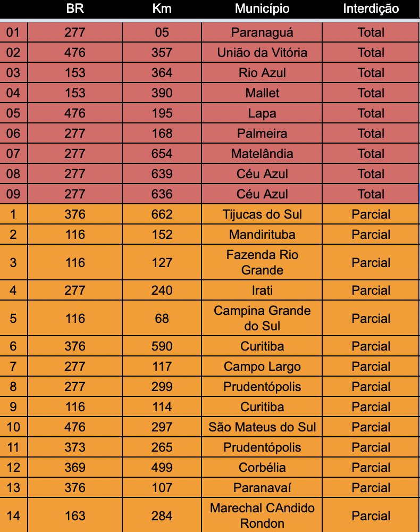The width and height of the screenshot is (420, 532).
Task: Click the Fazenda Rio Grande cell
Action: 262,262
